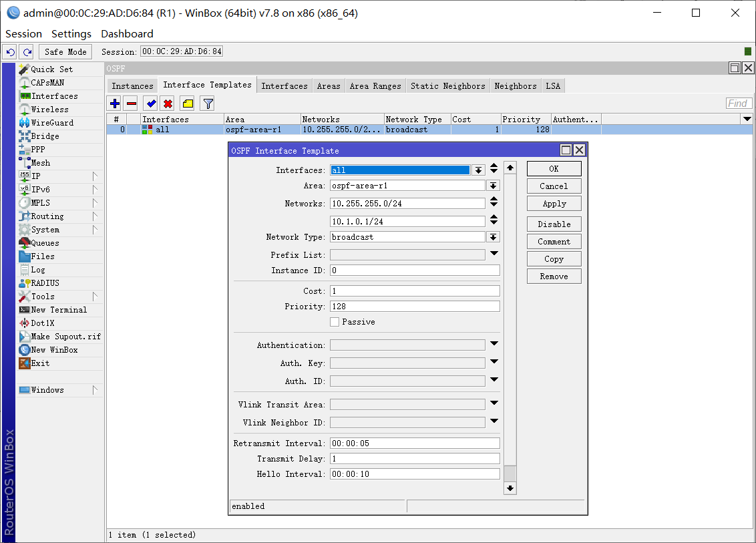Image resolution: width=756 pixels, height=543 pixels.
Task: Open RADIUS from the sidebar
Action: click(x=61, y=283)
